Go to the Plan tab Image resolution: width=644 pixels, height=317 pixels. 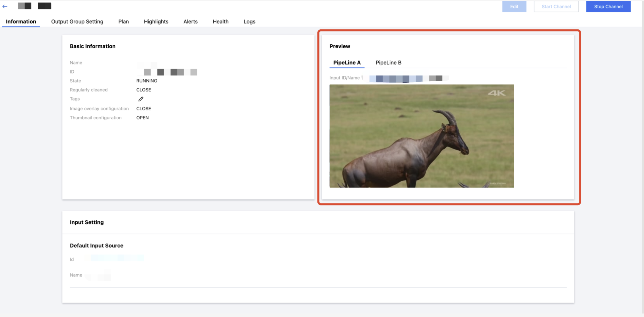[123, 22]
